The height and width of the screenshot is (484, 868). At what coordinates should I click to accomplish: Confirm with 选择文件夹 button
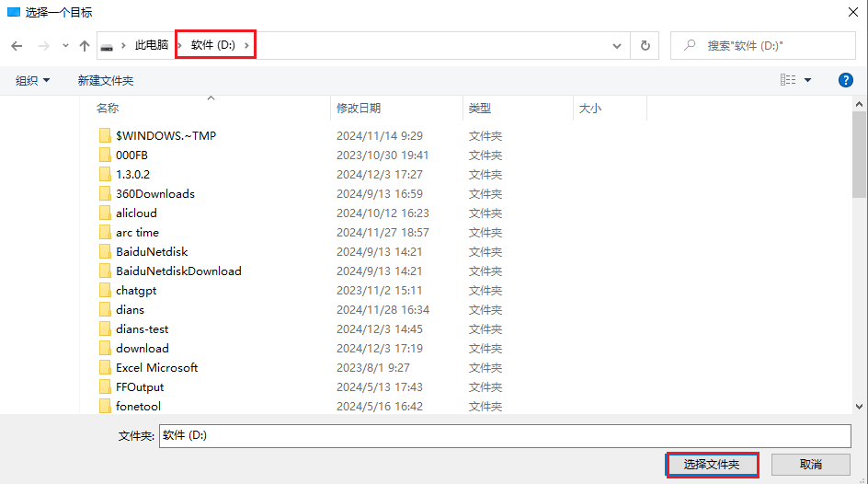tap(712, 465)
